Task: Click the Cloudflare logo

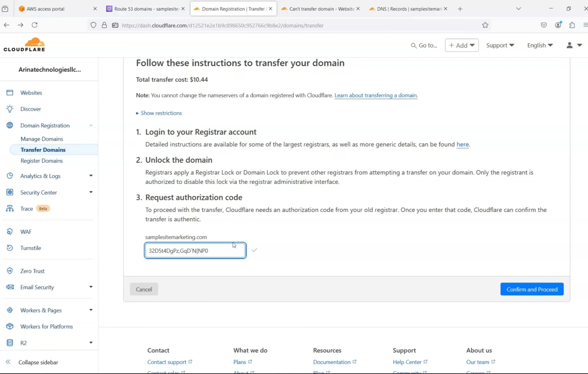Action: (x=24, y=44)
